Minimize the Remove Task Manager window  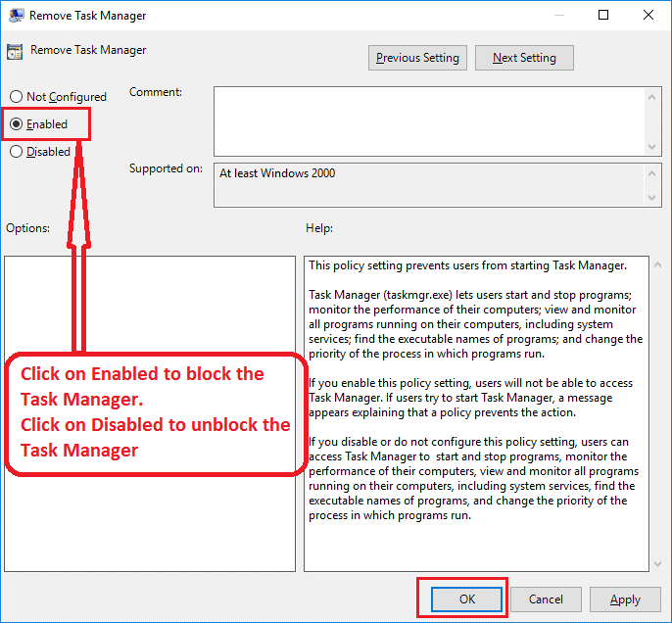click(x=558, y=15)
